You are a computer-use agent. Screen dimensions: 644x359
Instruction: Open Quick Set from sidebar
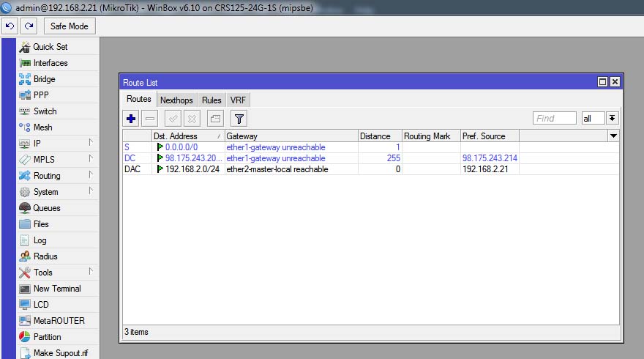tap(58, 47)
